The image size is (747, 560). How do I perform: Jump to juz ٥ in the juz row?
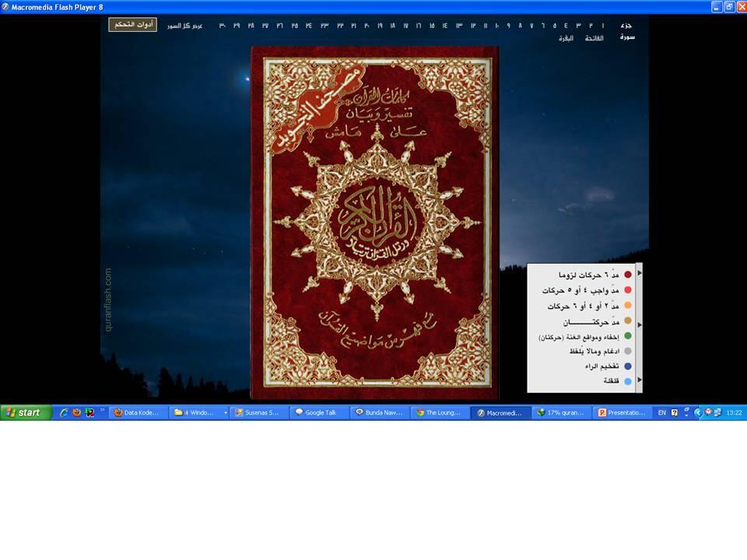click(555, 26)
